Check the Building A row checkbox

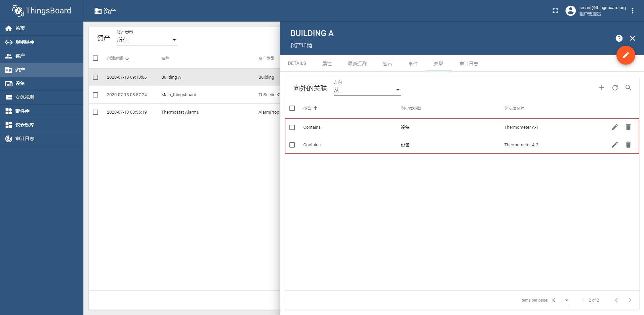tap(95, 77)
